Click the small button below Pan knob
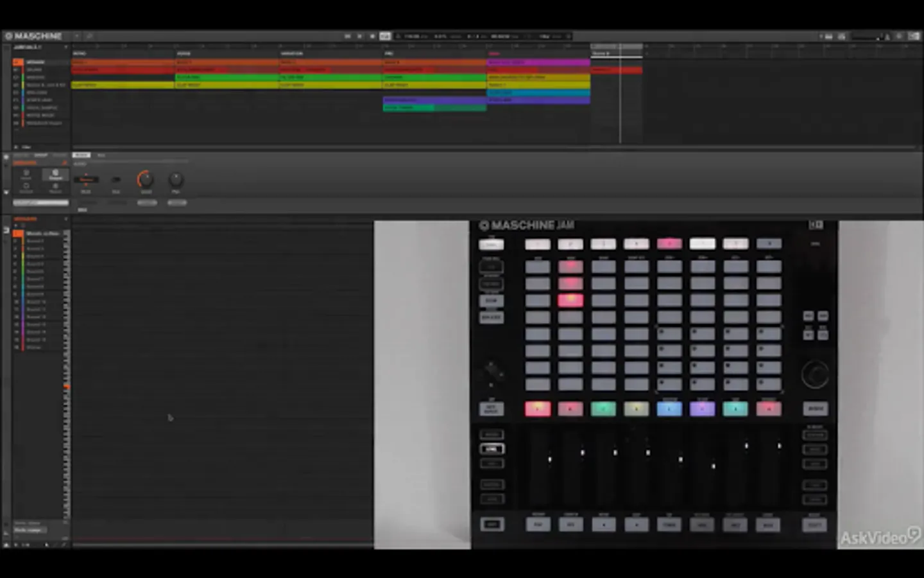The width and height of the screenshot is (924, 578). (x=177, y=203)
